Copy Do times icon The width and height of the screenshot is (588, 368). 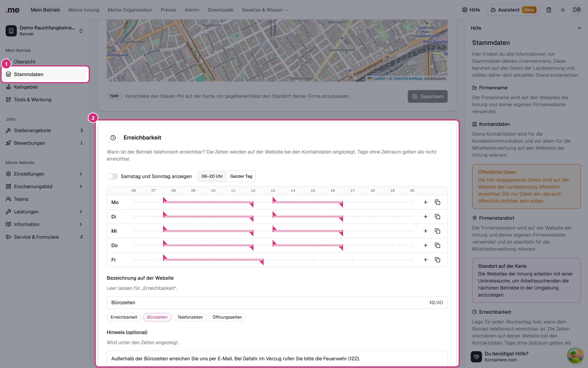pos(437,245)
